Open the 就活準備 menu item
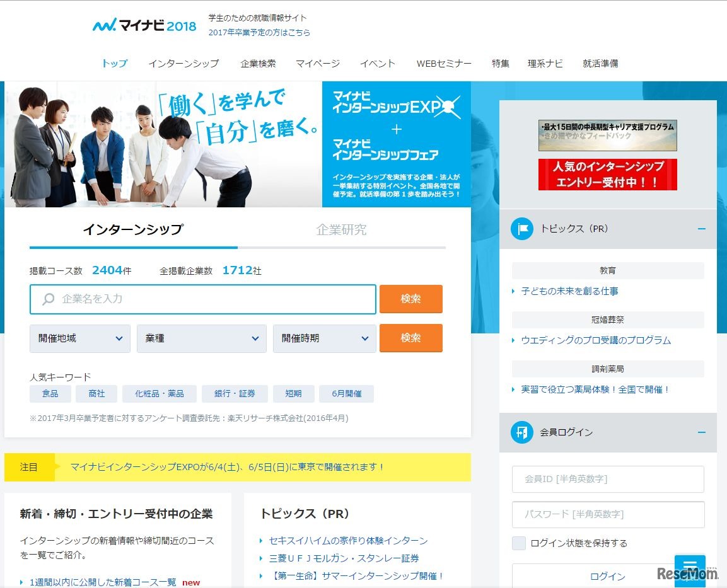This screenshot has width=727, height=588. (x=600, y=64)
